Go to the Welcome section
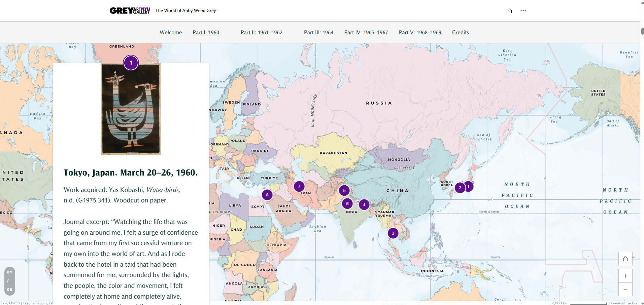 click(171, 33)
